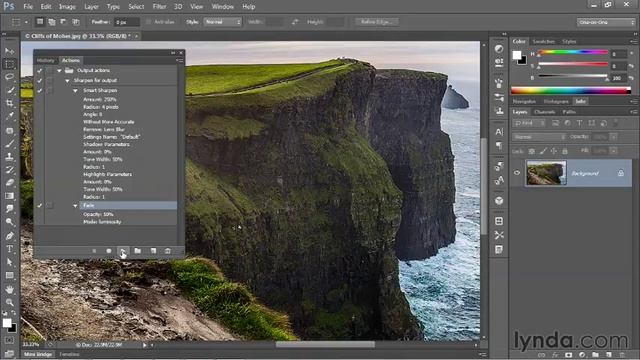Collapse the Output actions set
Screen dimensions: 640x360
59,70
